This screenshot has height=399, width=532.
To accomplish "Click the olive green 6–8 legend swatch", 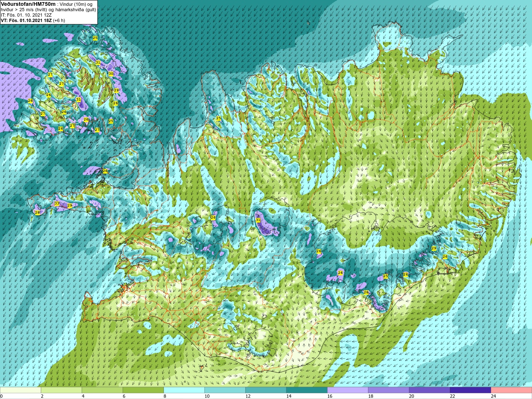I will [143, 390].
